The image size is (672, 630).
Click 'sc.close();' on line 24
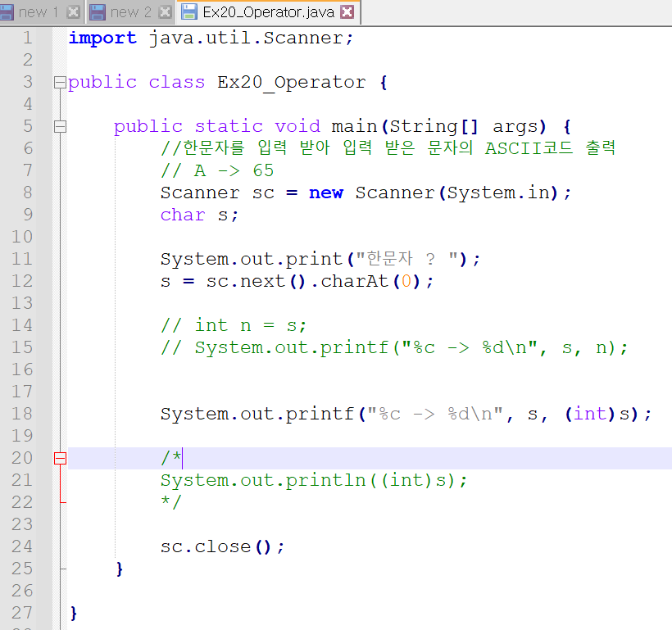tap(222, 547)
